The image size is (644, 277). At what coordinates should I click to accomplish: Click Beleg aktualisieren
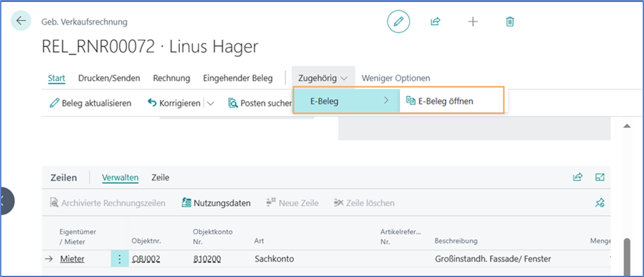coord(90,103)
